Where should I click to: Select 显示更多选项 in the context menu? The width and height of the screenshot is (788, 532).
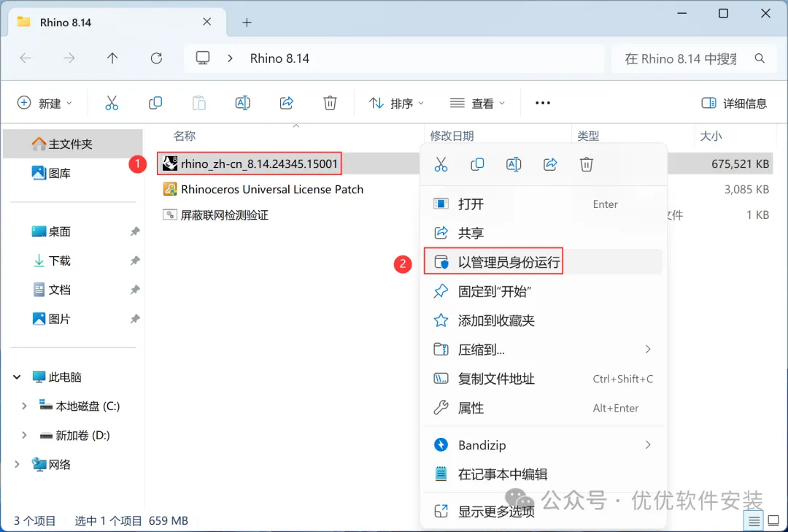click(x=543, y=512)
